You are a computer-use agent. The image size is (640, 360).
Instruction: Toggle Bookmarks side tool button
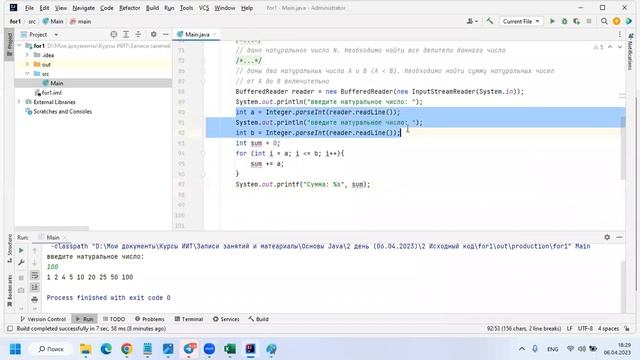tap(9, 291)
